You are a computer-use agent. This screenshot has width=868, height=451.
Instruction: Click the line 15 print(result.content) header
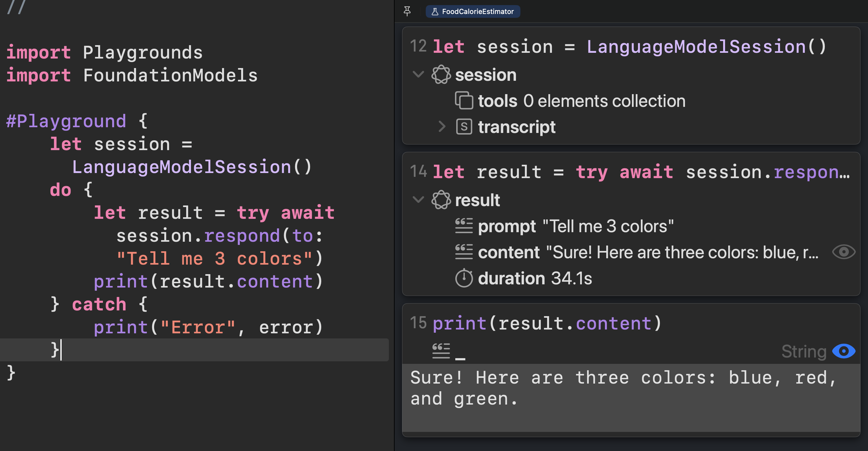coord(546,323)
